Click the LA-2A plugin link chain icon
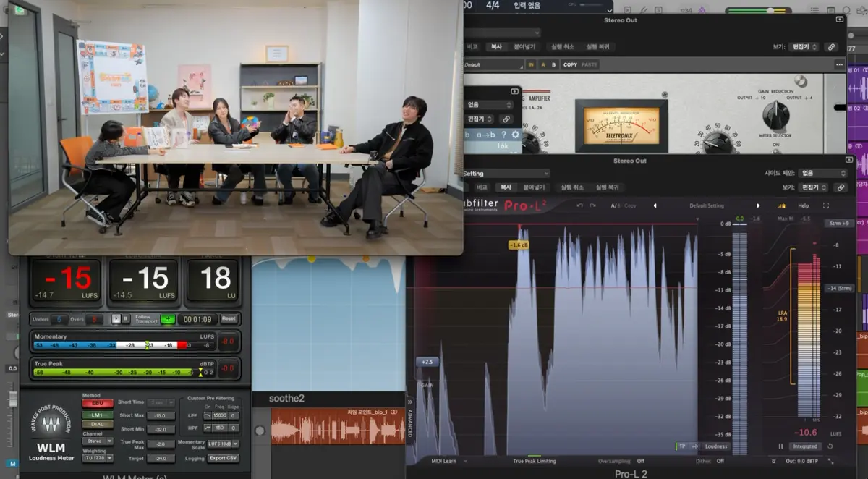Image resolution: width=868 pixels, height=479 pixels. [832, 46]
